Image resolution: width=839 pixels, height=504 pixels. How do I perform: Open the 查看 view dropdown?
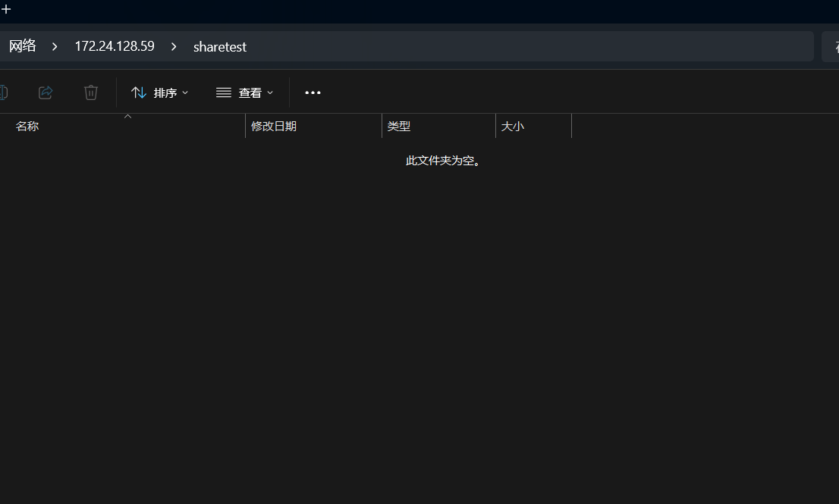[x=244, y=93]
